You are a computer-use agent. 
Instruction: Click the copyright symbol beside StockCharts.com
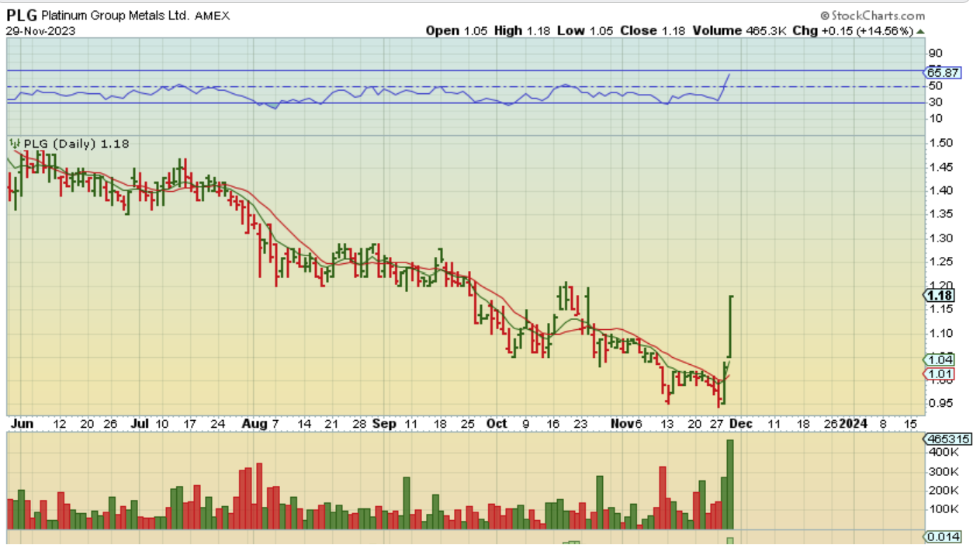coord(825,16)
